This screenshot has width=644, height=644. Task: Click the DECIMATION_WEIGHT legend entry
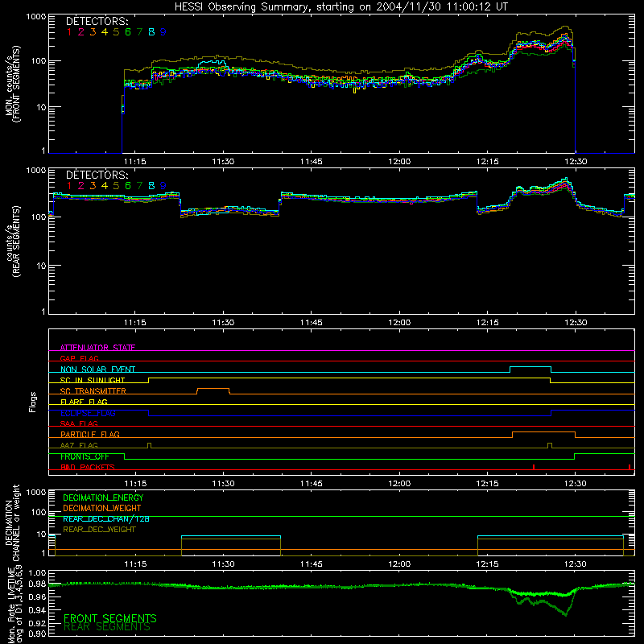click(102, 508)
